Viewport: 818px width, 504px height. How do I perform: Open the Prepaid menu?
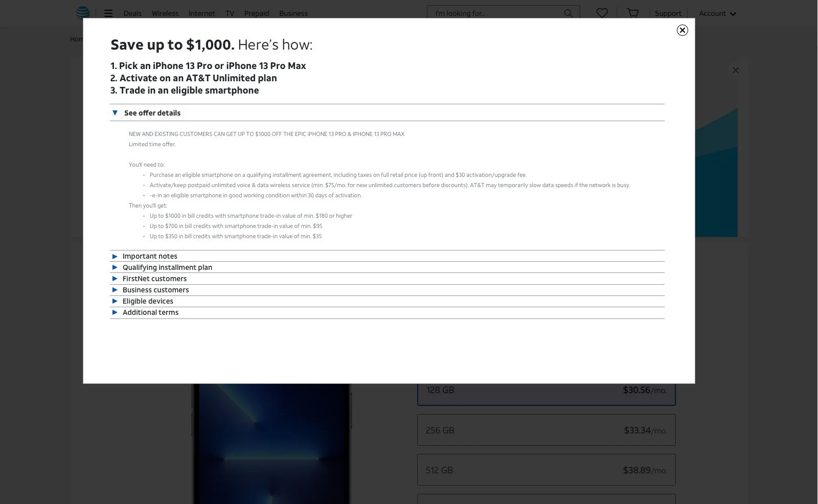click(x=257, y=13)
